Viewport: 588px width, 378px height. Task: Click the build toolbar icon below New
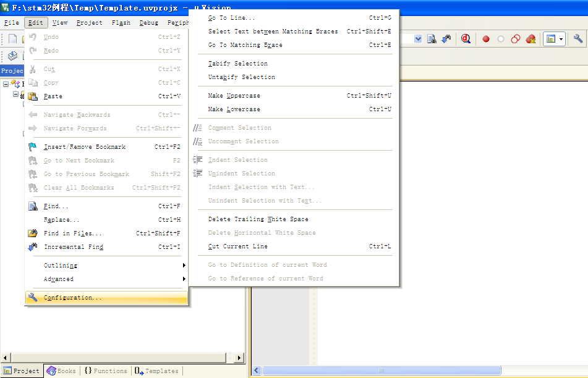(13, 56)
